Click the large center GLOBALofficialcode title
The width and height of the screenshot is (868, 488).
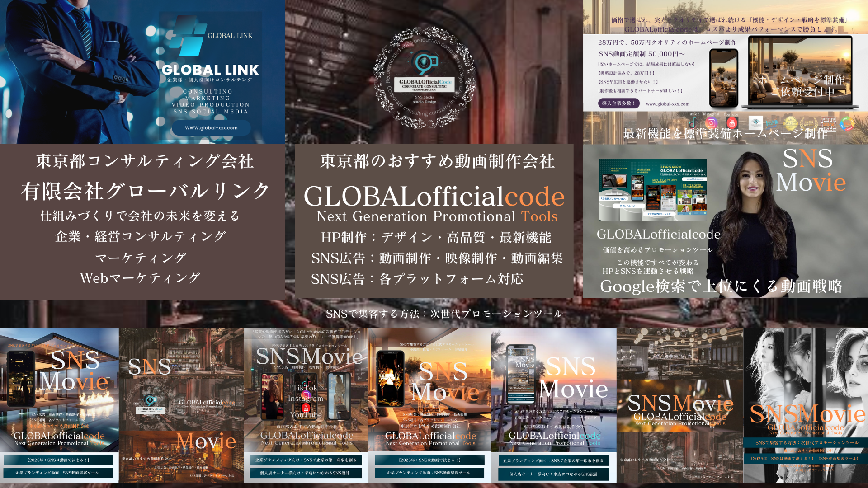434,197
